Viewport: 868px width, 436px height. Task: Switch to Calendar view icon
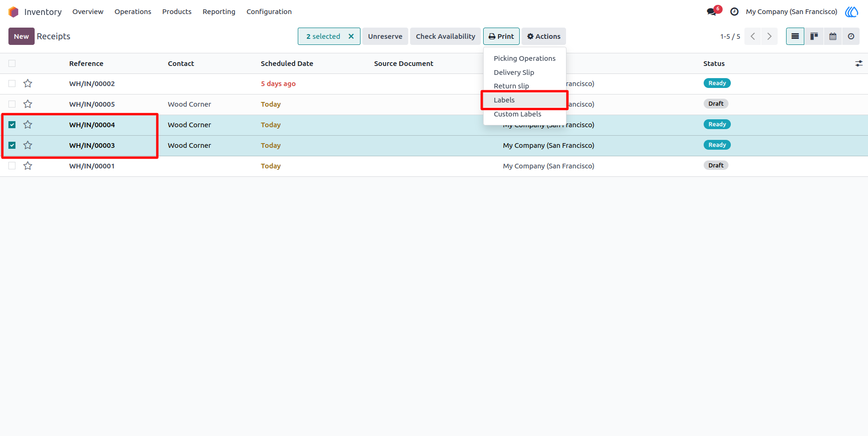pos(832,36)
